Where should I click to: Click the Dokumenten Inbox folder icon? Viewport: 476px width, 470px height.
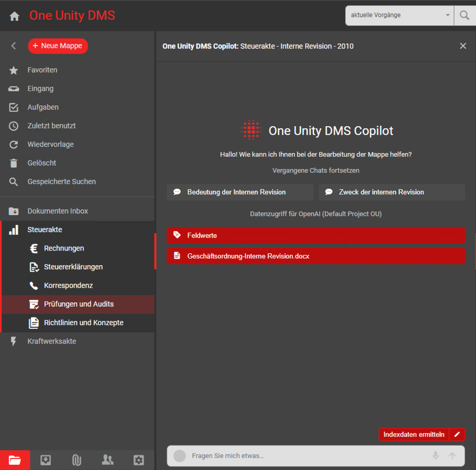coord(13,211)
